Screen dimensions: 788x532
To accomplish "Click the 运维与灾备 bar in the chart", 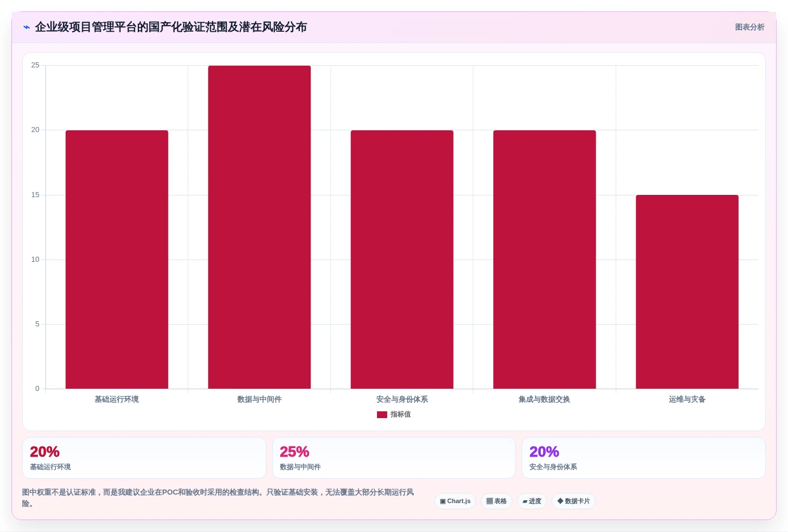I will (x=687, y=292).
